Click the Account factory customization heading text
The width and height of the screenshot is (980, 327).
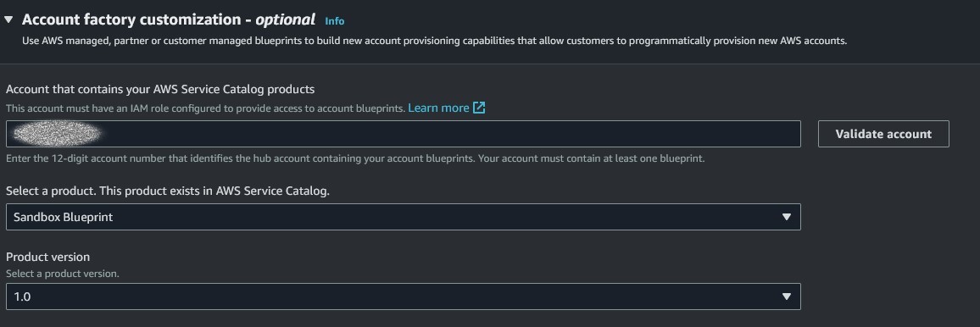tap(131, 20)
